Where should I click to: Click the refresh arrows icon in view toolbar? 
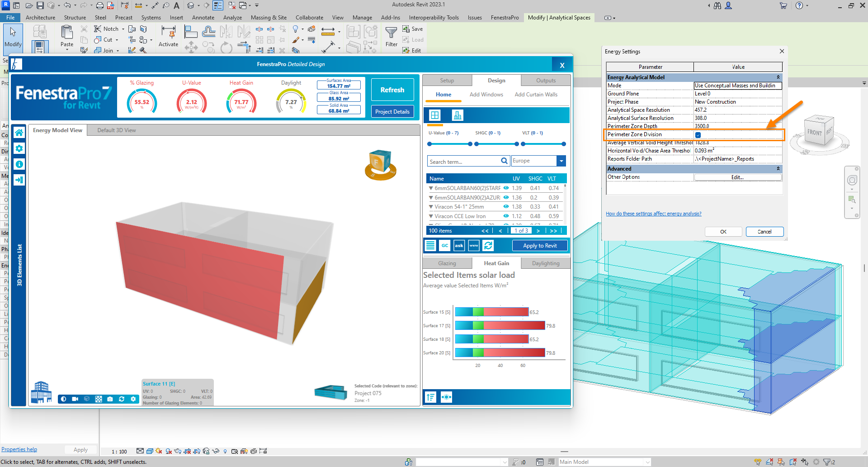click(x=122, y=399)
